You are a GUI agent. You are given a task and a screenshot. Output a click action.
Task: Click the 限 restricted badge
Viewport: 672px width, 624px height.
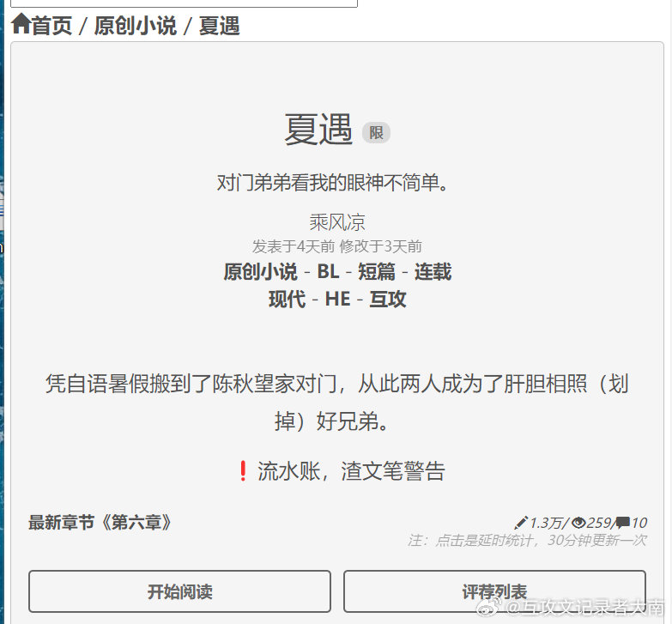click(376, 132)
